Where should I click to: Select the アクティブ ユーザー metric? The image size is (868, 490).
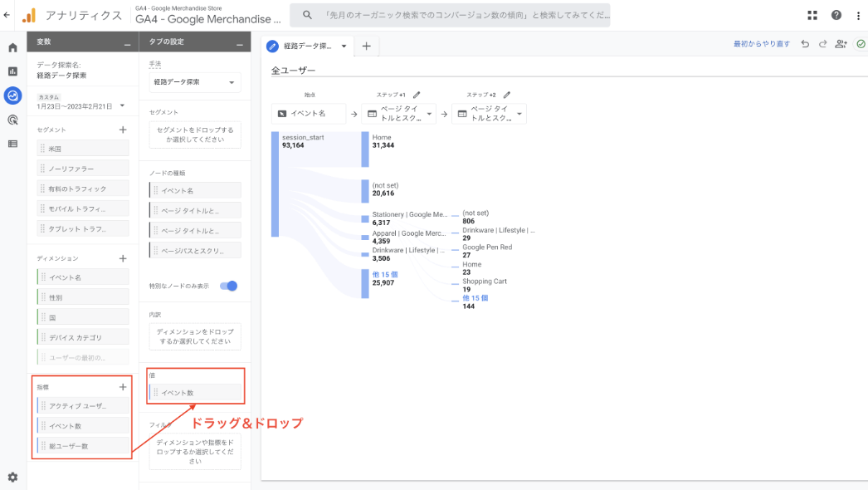tap(83, 406)
